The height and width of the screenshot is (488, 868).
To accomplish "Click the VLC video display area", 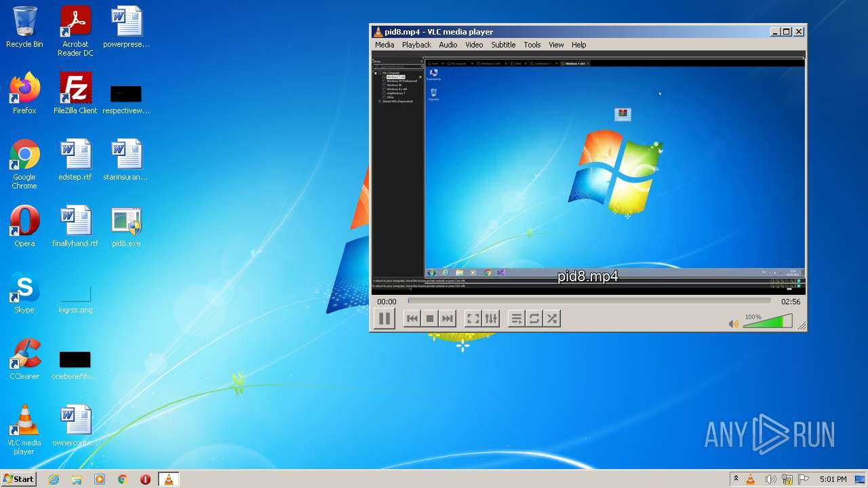I will point(589,172).
